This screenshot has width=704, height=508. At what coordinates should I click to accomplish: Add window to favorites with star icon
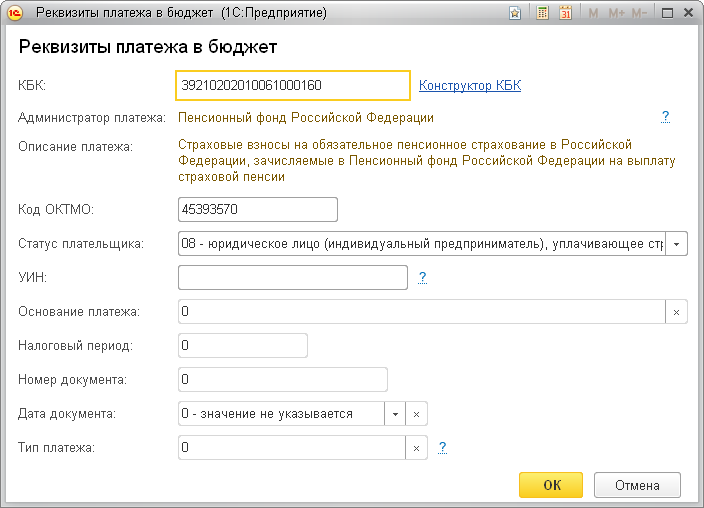tap(515, 14)
